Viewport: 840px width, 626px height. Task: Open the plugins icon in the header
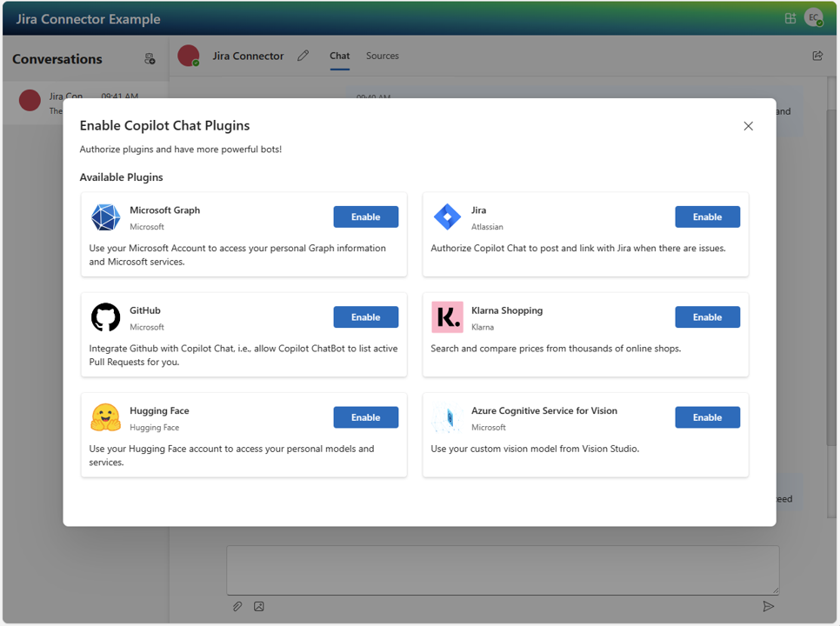coord(790,18)
